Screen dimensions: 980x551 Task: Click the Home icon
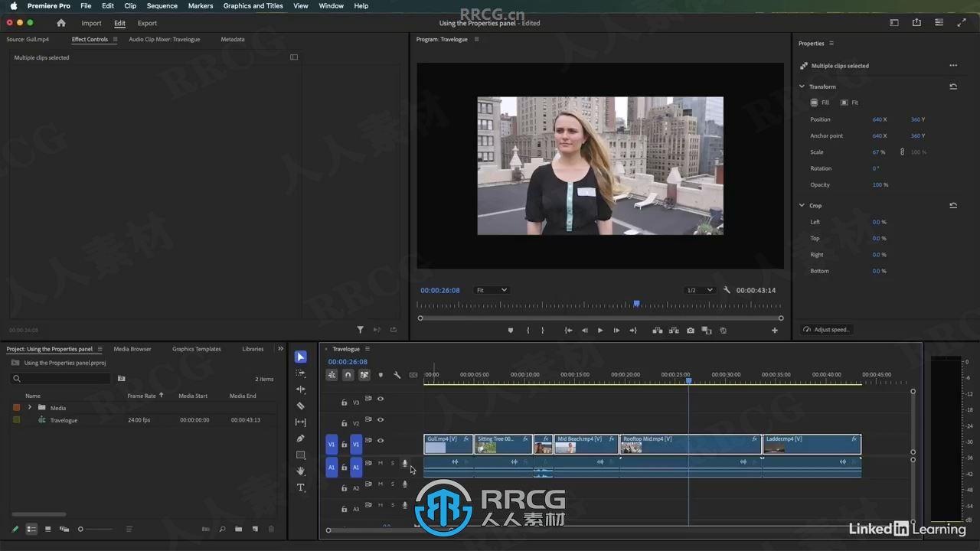61,23
